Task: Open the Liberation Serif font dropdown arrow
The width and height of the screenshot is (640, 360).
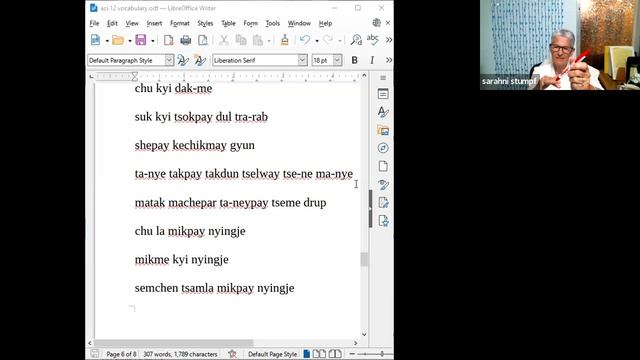Action: [302, 60]
